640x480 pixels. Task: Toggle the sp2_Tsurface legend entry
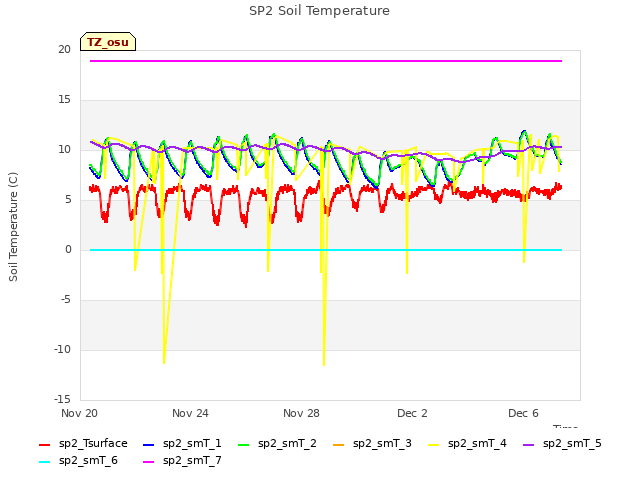(83, 444)
